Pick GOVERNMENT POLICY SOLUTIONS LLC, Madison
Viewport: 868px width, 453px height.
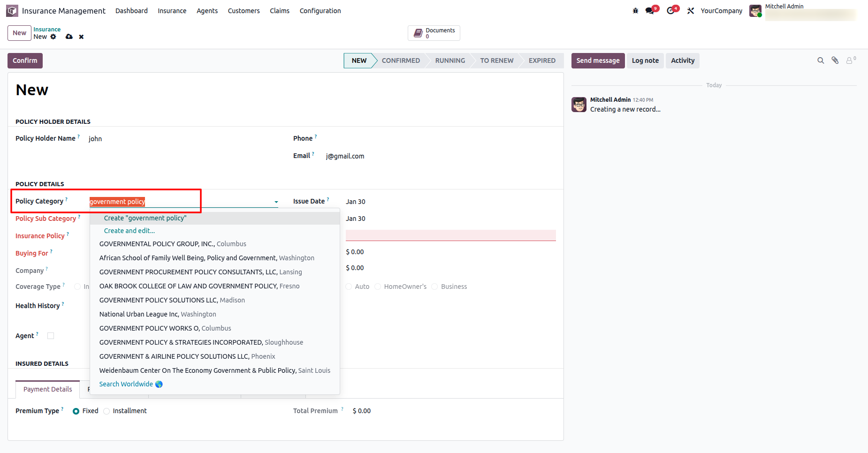click(x=215, y=300)
